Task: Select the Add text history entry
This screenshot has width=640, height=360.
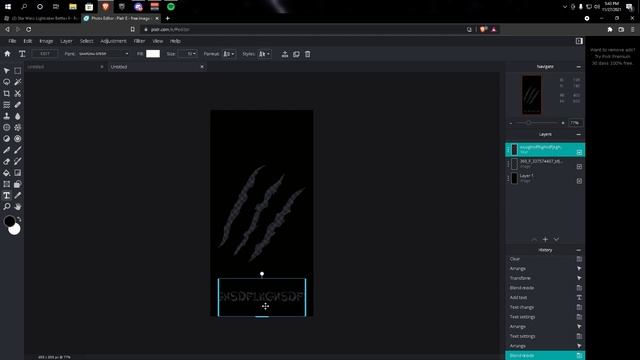Action: (x=545, y=298)
